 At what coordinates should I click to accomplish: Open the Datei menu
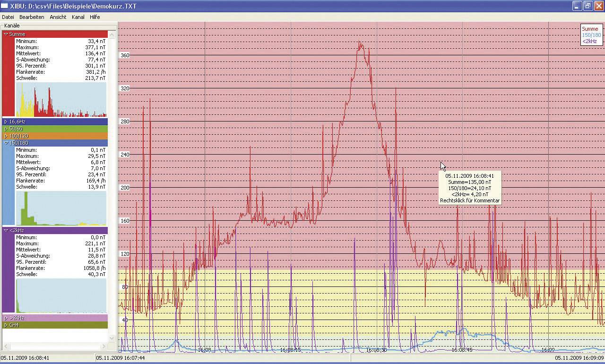point(8,17)
